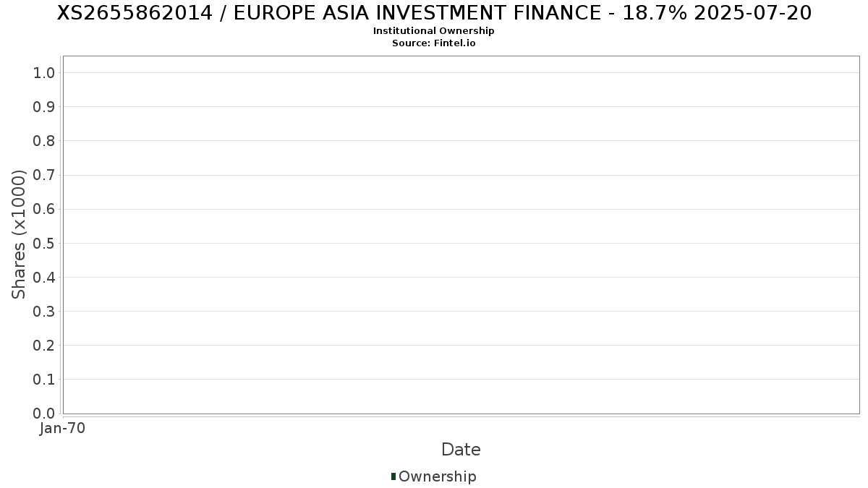Click the Institutional Ownership subtitle
The height and width of the screenshot is (488, 868).
pos(434,31)
